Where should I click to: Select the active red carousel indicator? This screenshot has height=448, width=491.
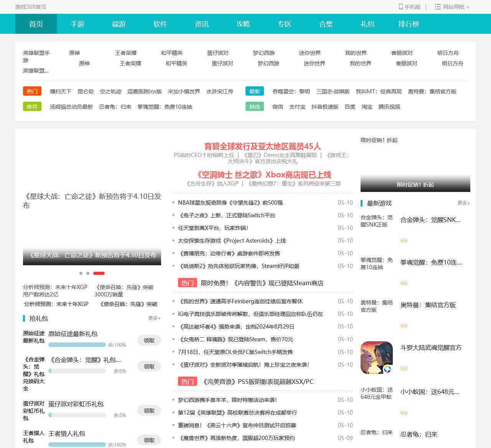coord(99,273)
